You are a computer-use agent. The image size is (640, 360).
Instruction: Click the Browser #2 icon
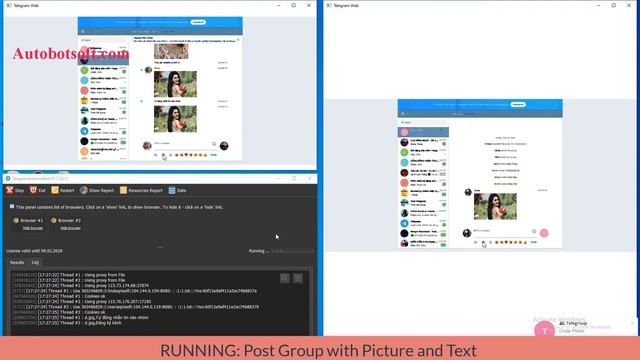pyautogui.click(x=53, y=220)
